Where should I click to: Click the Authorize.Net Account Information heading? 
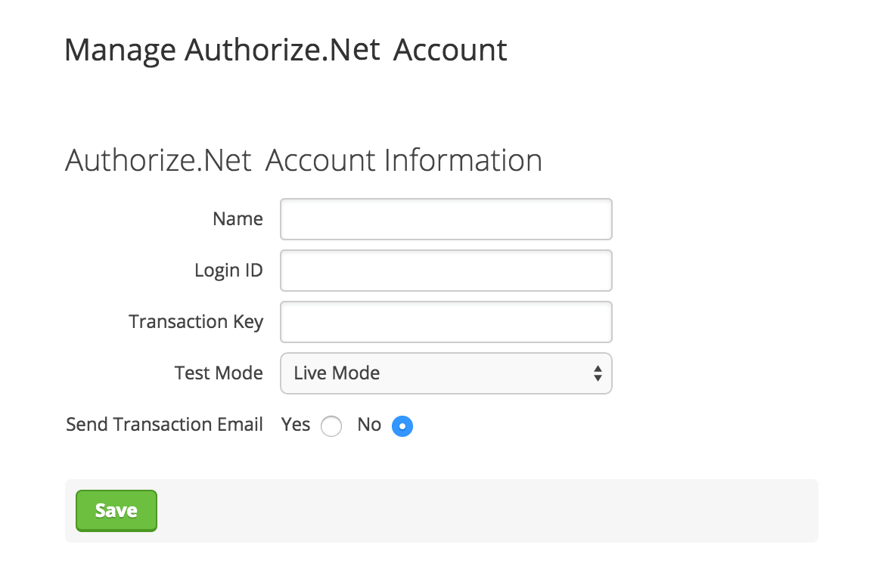[303, 160]
